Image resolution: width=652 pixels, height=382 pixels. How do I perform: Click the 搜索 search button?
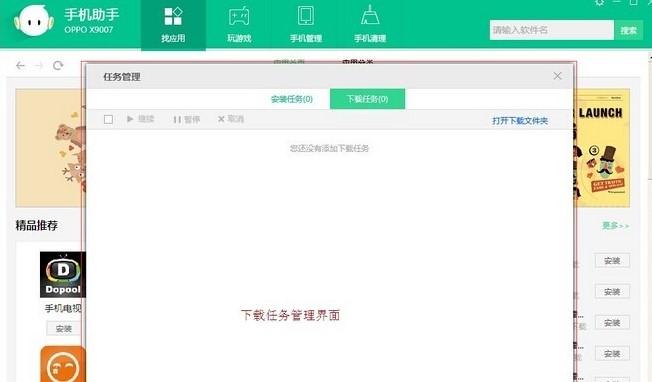pos(628,30)
